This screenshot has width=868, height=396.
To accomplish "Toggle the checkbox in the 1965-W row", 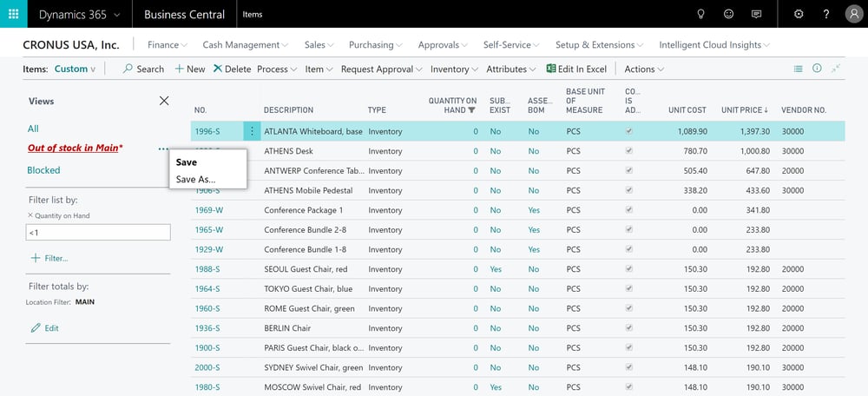I will 628,229.
